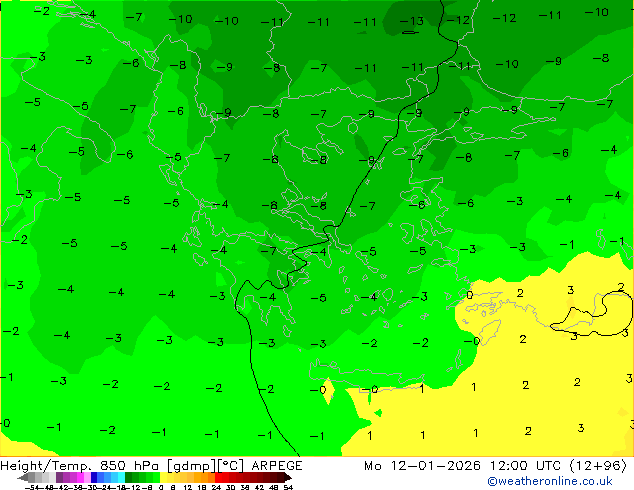Image resolution: width=634 pixels, height=490 pixels.
Task: Select the yellow swatch in the legend
Action: pos(164,478)
